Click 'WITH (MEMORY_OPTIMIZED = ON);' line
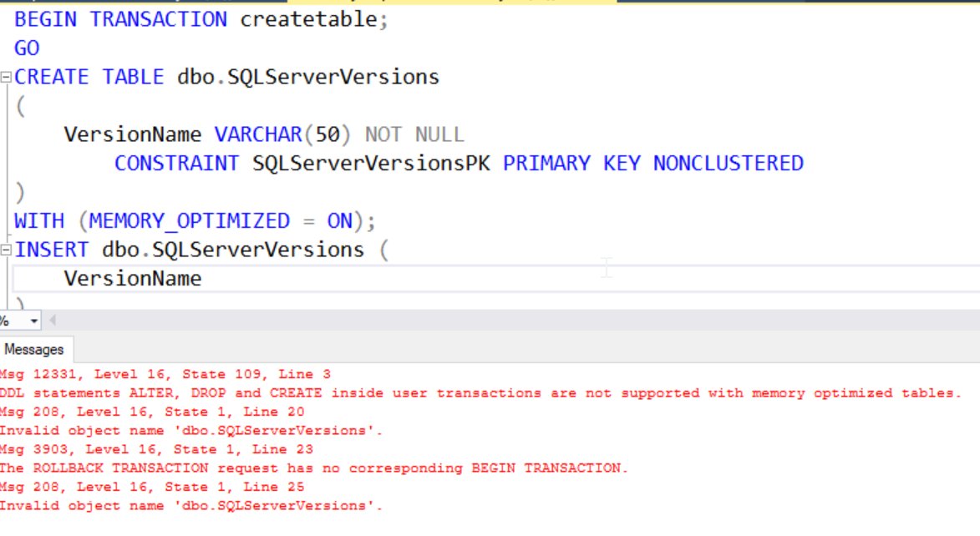 [195, 220]
